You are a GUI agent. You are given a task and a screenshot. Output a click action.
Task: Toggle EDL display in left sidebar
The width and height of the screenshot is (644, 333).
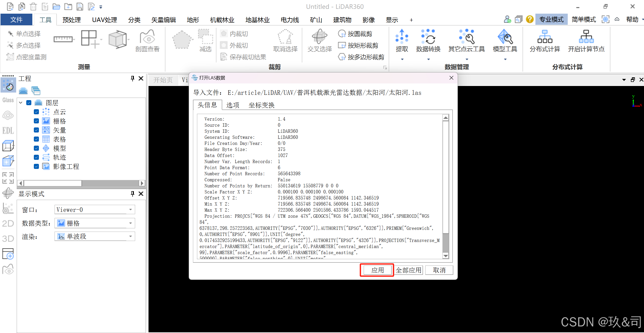8,130
